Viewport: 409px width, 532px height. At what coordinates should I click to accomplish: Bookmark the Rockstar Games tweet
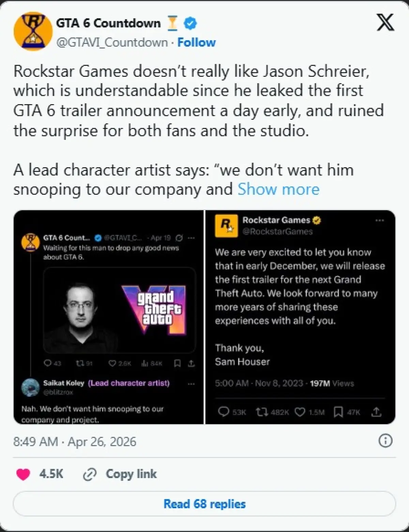tap(338, 412)
